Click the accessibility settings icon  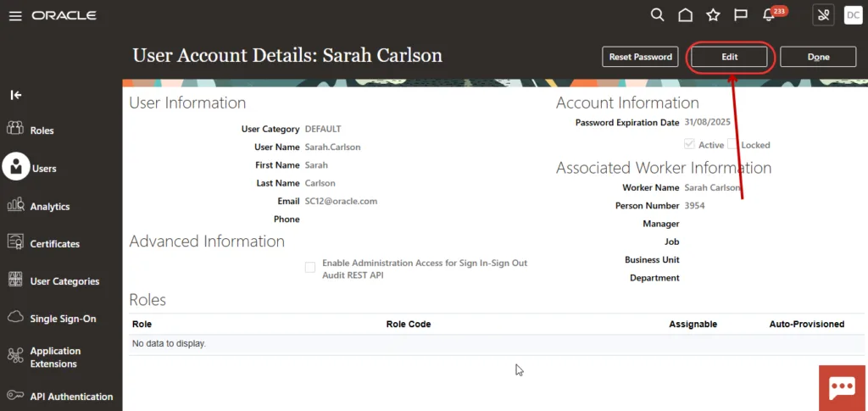[823, 15]
